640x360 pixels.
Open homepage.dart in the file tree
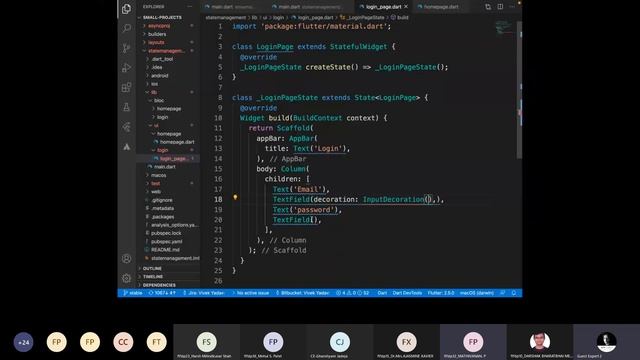pos(177,142)
